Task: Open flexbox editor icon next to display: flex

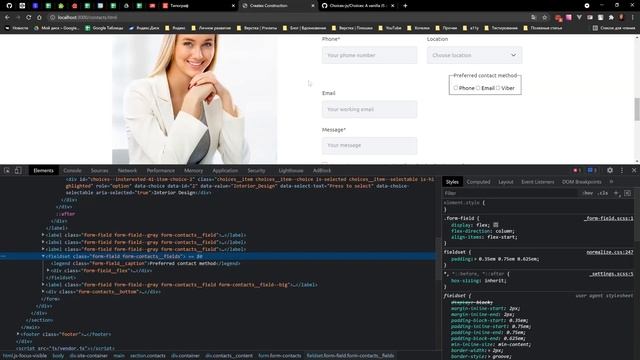Action: 496,225
